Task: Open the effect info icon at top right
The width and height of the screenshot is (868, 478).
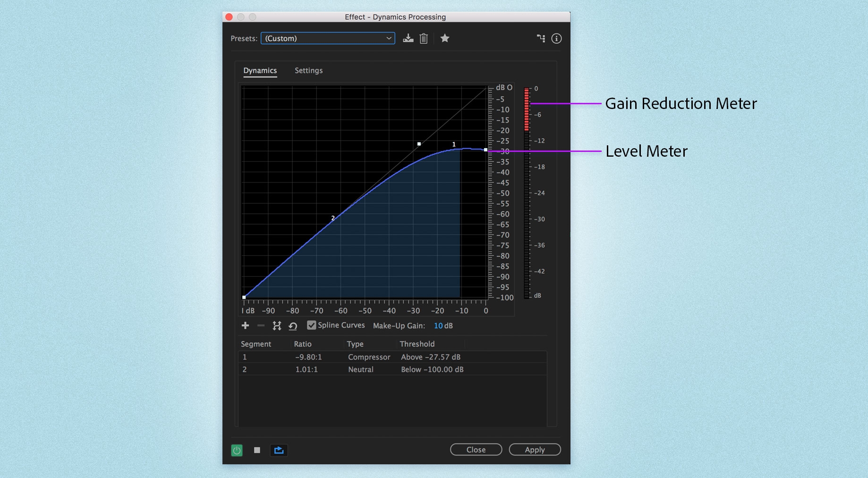Action: tap(556, 38)
